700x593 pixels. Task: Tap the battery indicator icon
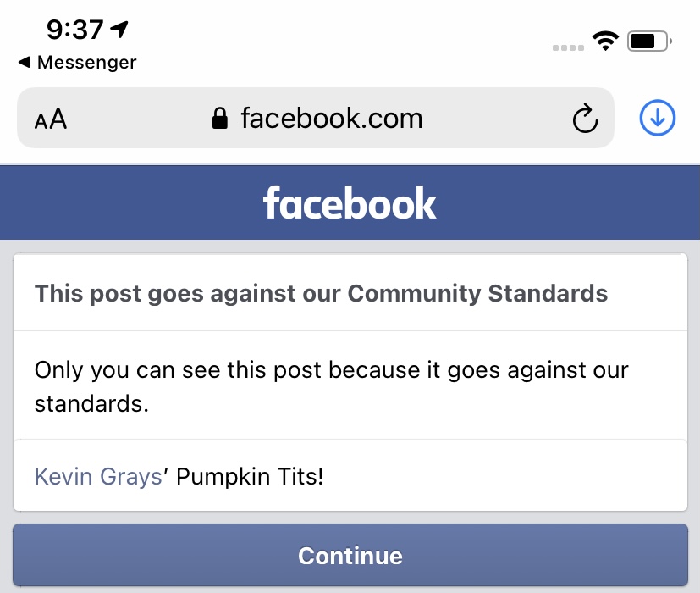click(x=647, y=40)
